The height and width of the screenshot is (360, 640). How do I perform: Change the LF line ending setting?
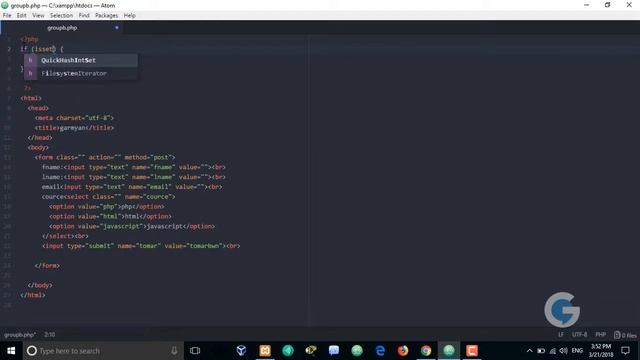point(561,335)
